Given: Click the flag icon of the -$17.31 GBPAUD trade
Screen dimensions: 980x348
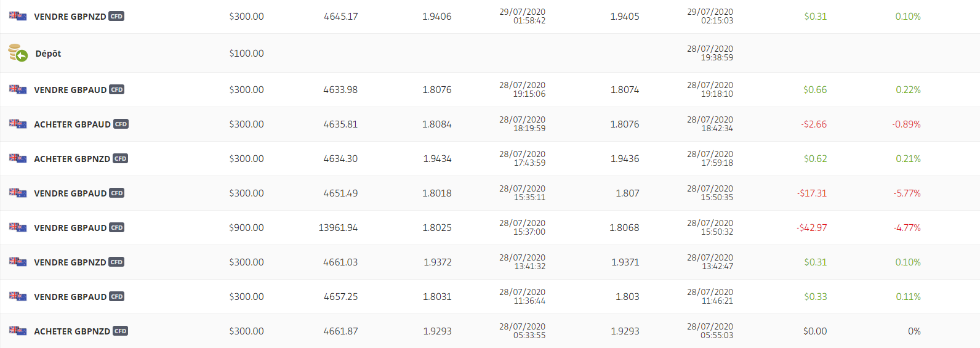Looking at the screenshot, I should coord(18,193).
